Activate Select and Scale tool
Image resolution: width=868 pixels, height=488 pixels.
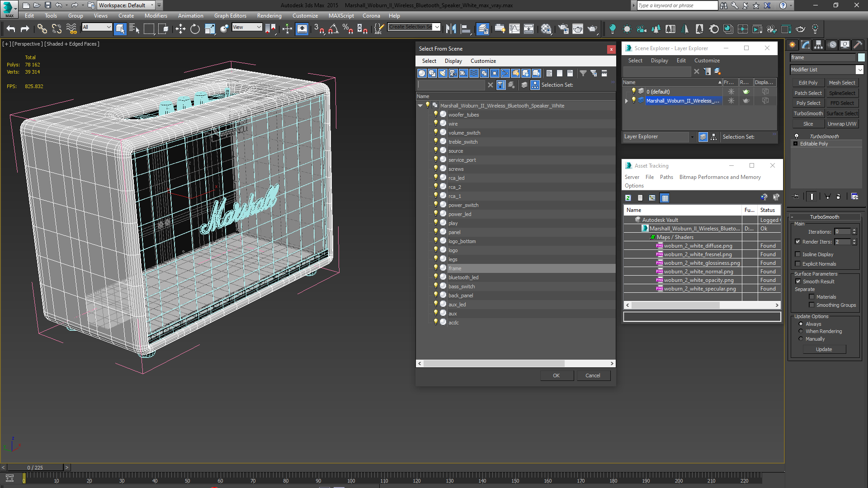pos(210,29)
